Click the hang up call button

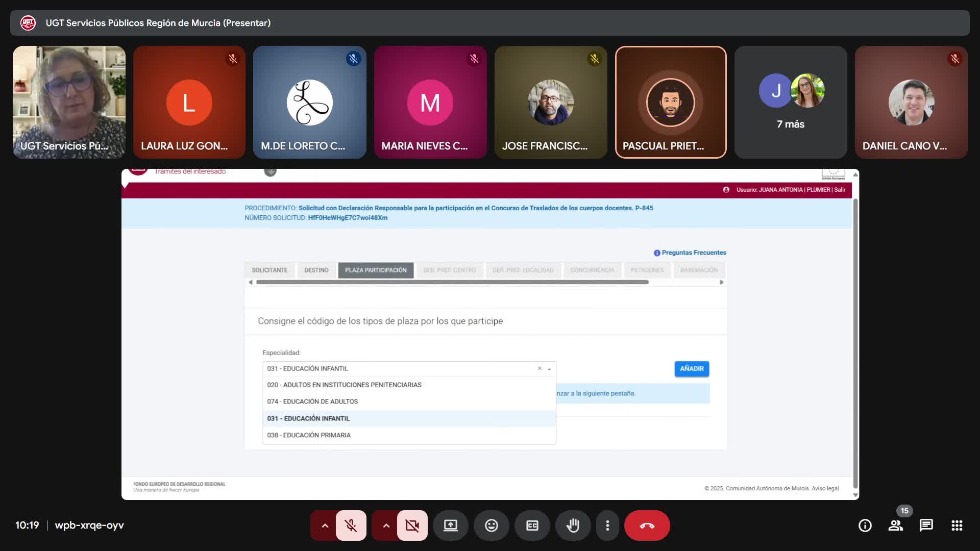coord(647,525)
